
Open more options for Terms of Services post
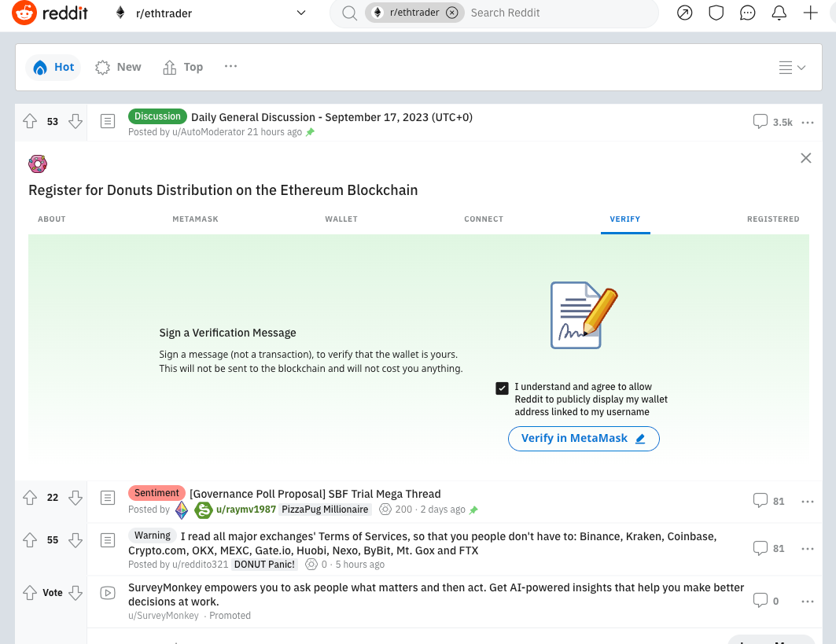[x=807, y=549]
